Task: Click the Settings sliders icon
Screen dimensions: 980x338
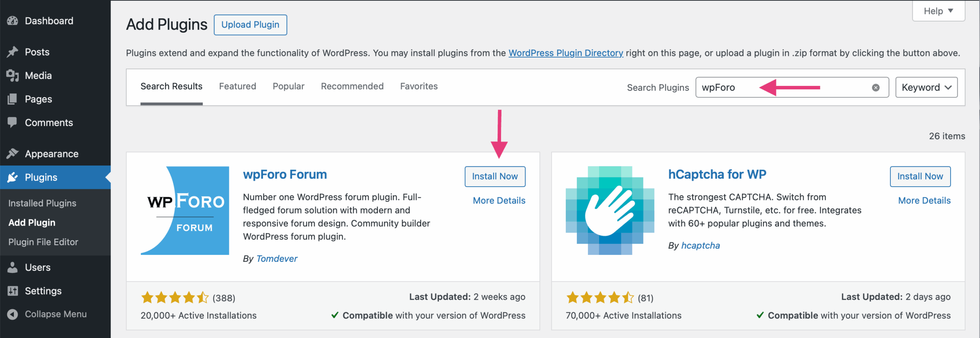Action: pyautogui.click(x=13, y=291)
